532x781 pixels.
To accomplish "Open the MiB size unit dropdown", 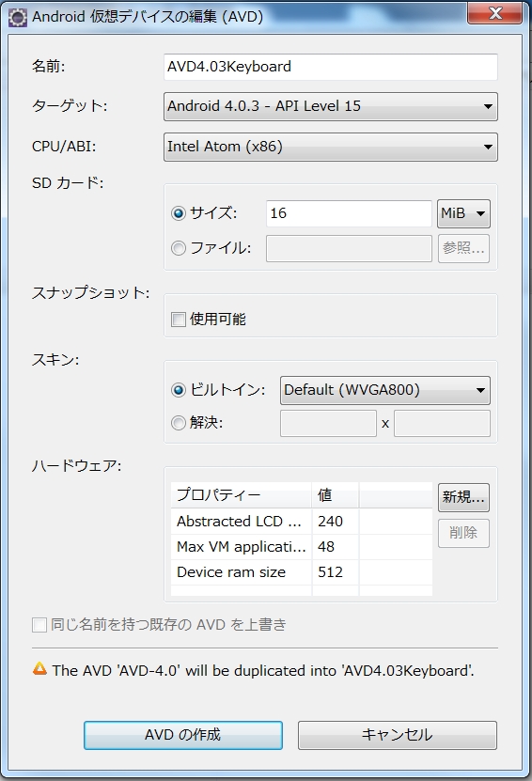I will tap(463, 213).
